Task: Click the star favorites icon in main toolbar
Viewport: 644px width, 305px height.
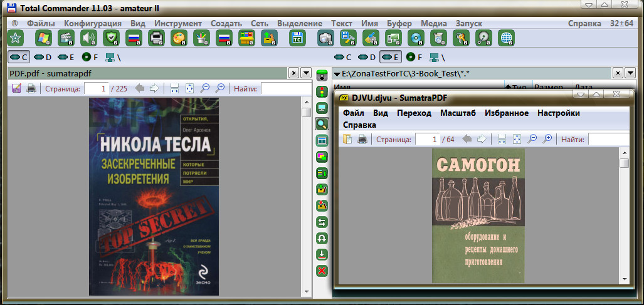Action: (15, 38)
